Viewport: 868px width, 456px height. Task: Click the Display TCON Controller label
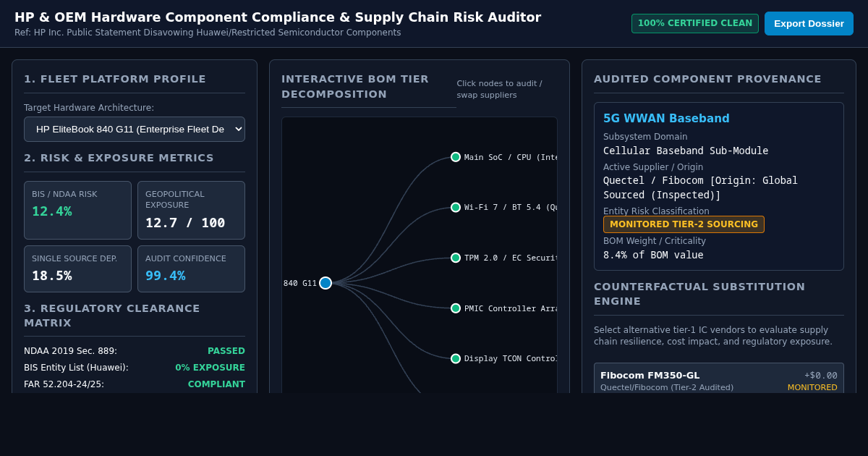[x=511, y=358]
